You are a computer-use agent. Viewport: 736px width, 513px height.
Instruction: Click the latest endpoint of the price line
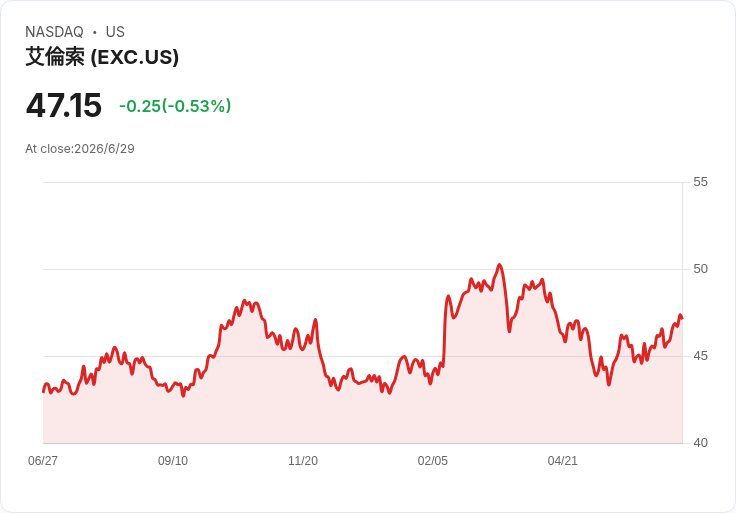(682, 318)
